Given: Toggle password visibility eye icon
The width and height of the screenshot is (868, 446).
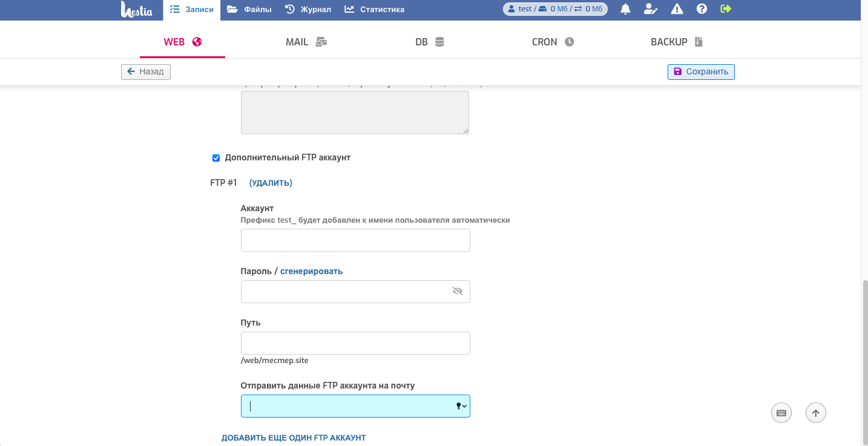Looking at the screenshot, I should coord(458,291).
